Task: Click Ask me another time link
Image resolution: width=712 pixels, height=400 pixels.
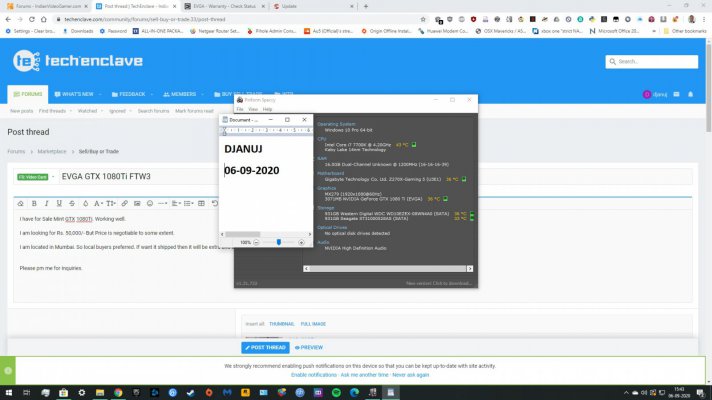Action: click(364, 375)
